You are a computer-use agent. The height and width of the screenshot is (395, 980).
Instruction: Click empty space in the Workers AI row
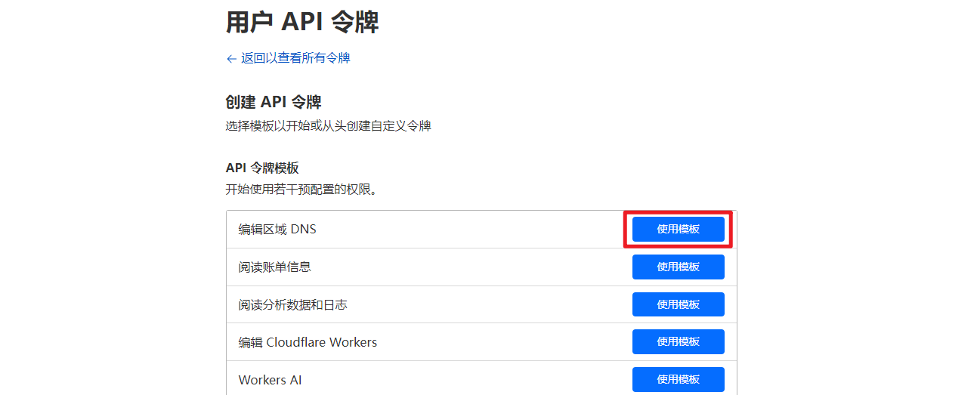click(468, 380)
